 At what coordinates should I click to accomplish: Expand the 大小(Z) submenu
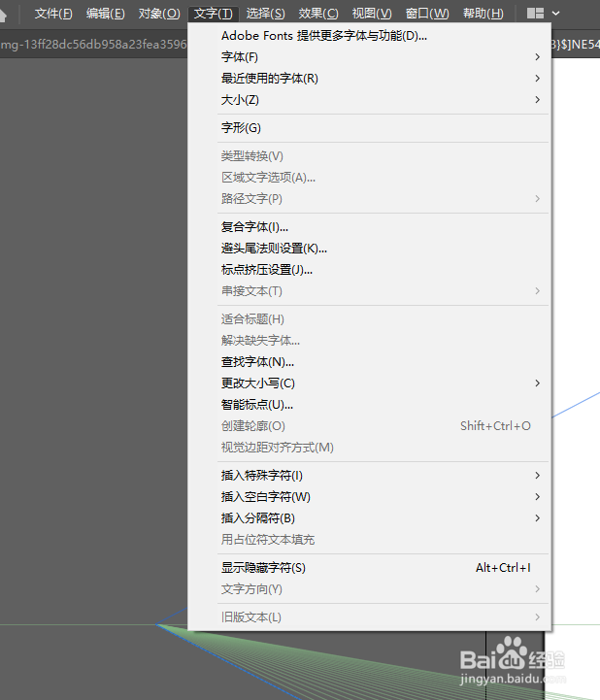pos(370,100)
